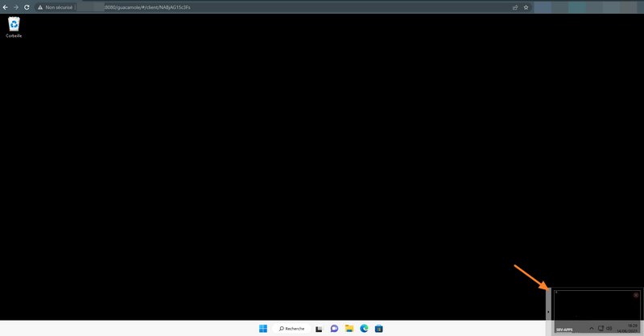Collapse the Guacamole connection thumbnail panel
This screenshot has width=644, height=336.
(x=548, y=312)
